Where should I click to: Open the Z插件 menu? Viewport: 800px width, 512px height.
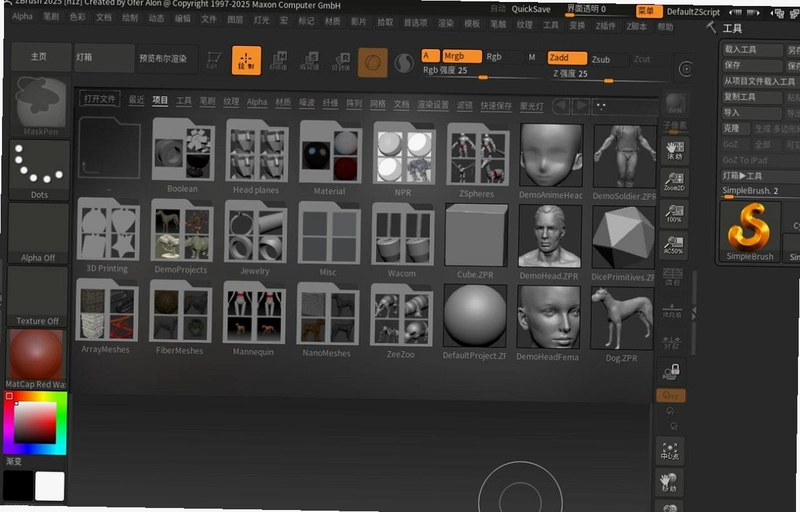606,25
